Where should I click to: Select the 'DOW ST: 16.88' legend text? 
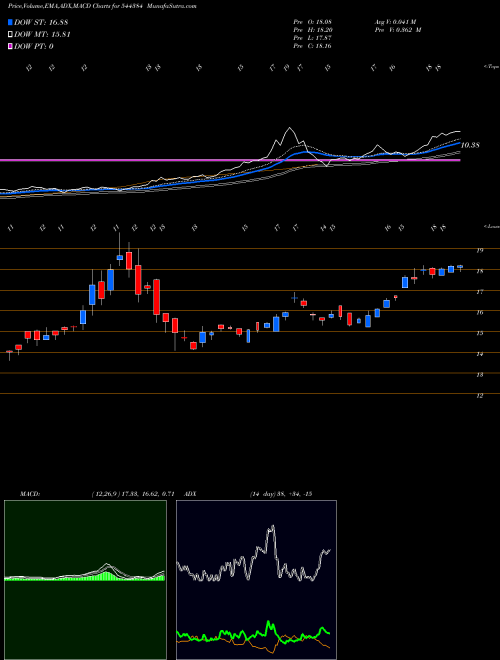click(41, 22)
